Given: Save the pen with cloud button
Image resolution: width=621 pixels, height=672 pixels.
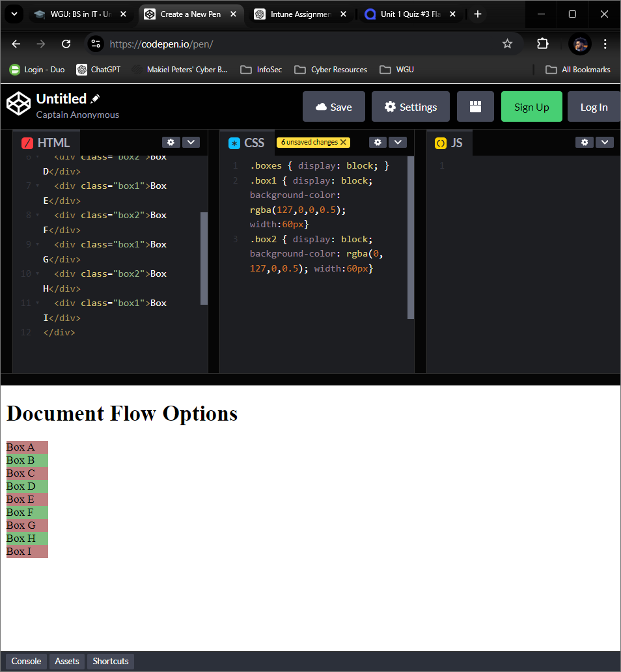Looking at the screenshot, I should 334,107.
